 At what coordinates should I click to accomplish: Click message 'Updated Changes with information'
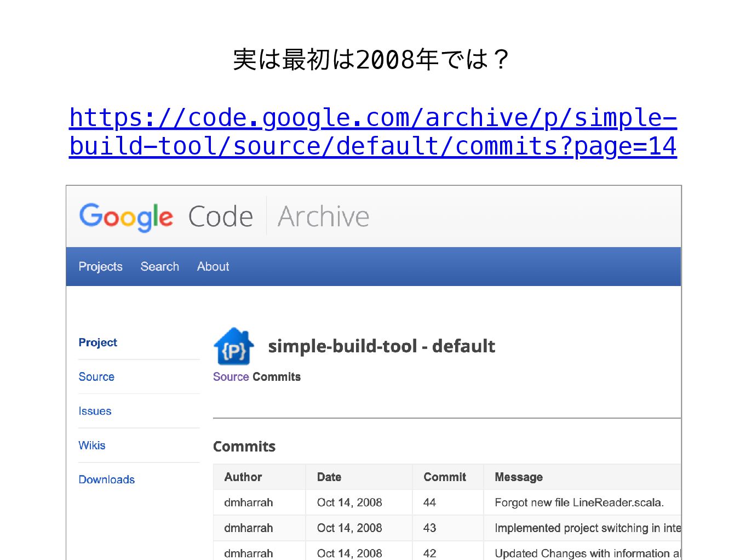click(588, 553)
